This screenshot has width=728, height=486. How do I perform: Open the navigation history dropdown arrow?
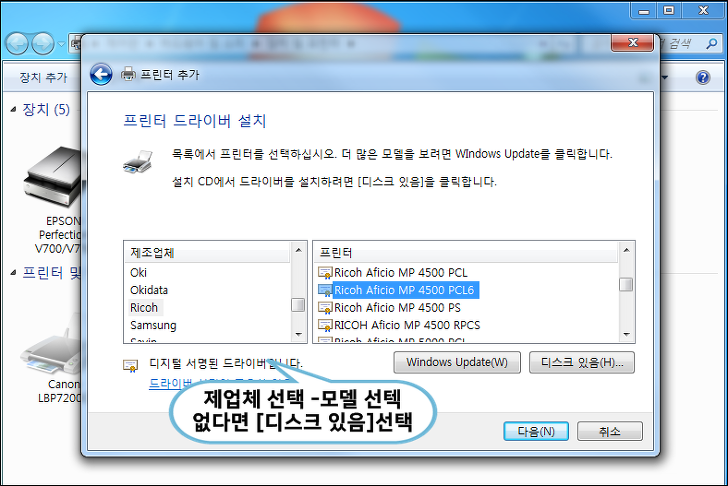(x=61, y=45)
